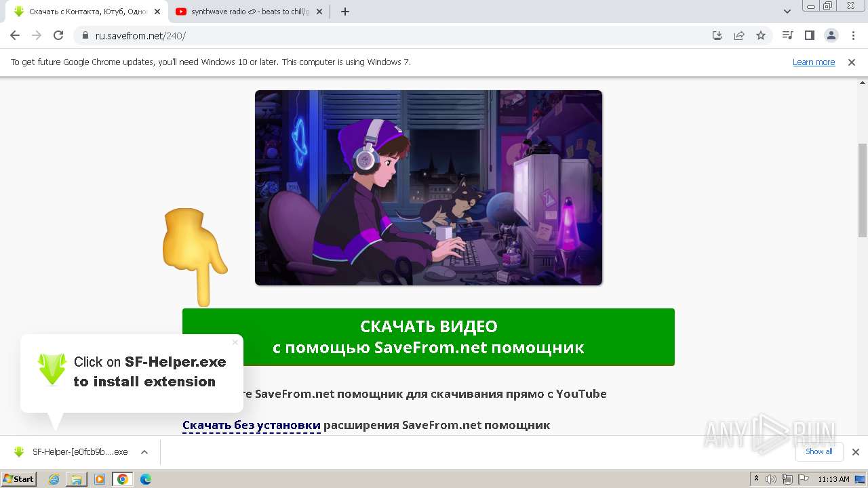The height and width of the screenshot is (488, 868).
Task: Show hidden system tray icons
Action: tap(757, 479)
